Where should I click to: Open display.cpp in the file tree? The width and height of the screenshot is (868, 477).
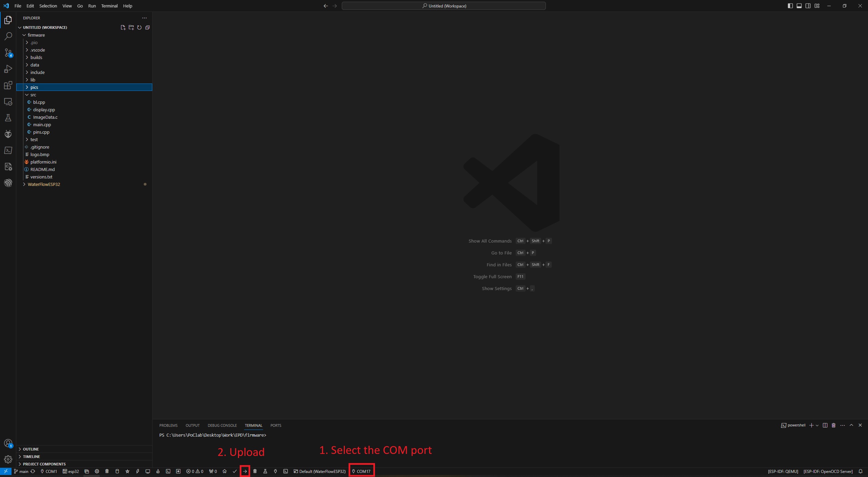click(x=84, y=110)
